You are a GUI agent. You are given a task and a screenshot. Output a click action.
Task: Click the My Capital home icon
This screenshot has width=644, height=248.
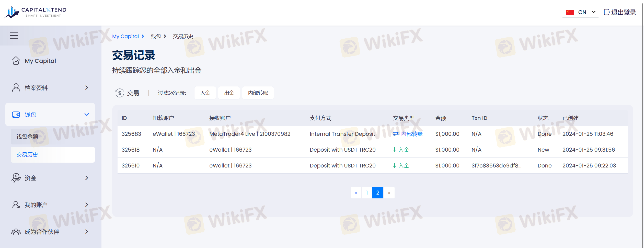coord(16,61)
